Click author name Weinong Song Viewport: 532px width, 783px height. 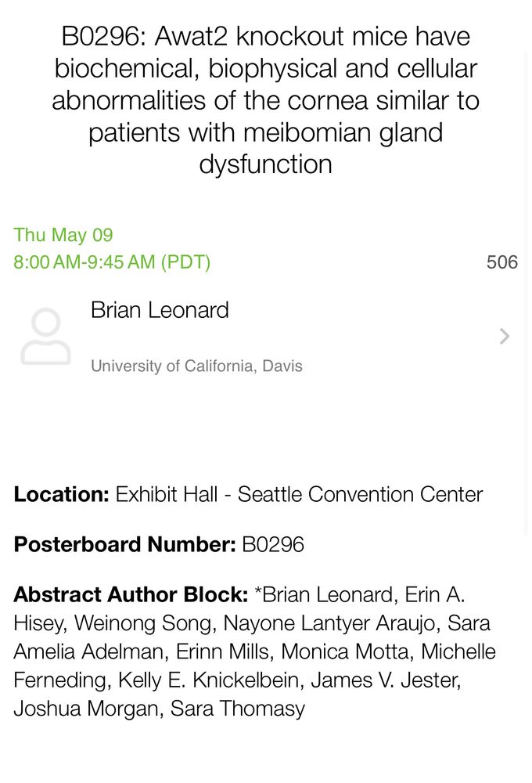[x=146, y=623]
